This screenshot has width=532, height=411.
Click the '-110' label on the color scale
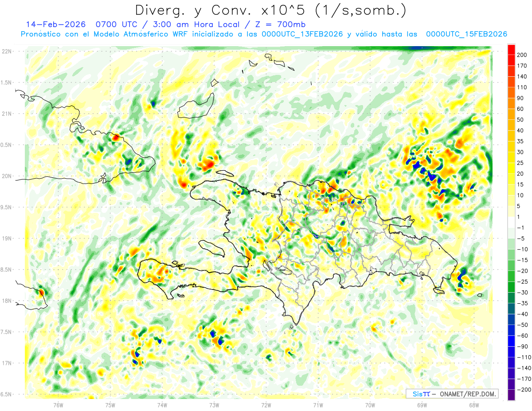[524, 357]
